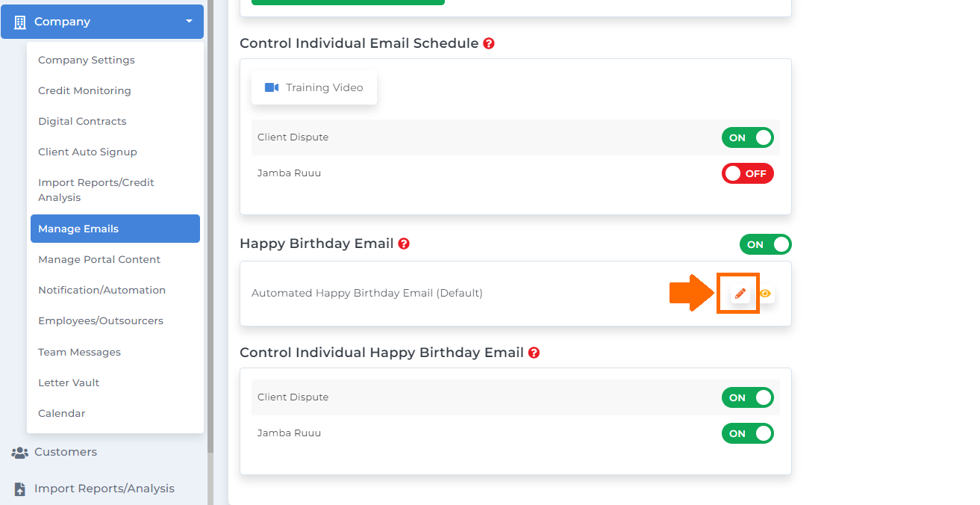
Task: Click the help icon next to Happy Birthday Email
Action: (404, 244)
